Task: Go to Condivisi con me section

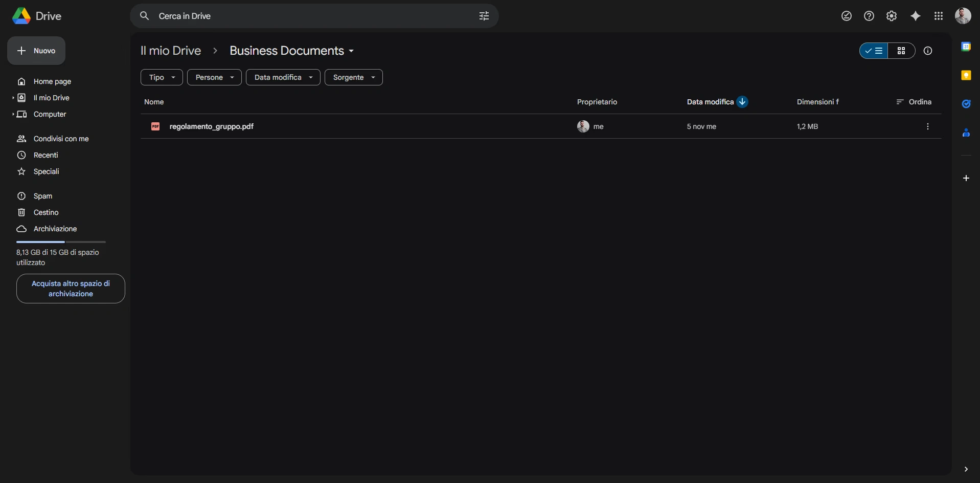Action: [x=60, y=139]
